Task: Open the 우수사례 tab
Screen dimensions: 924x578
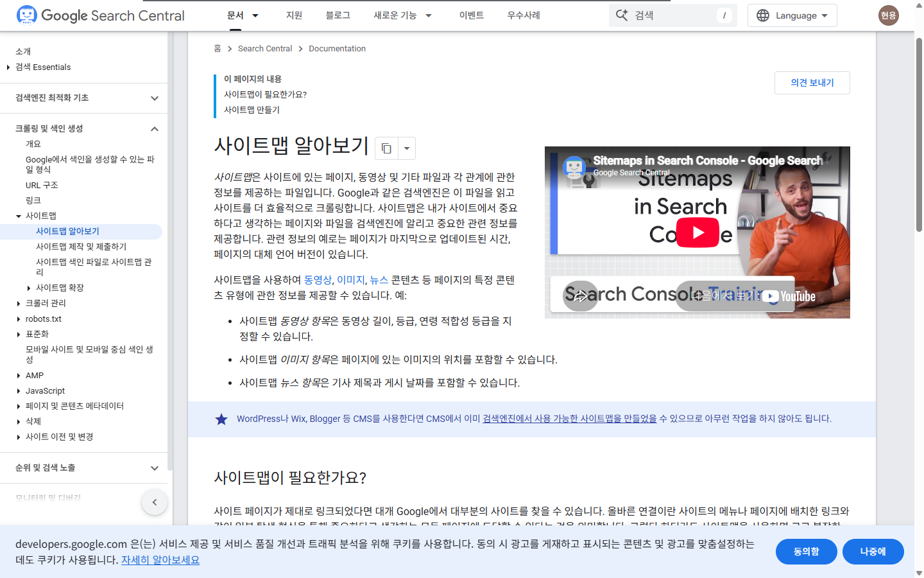Action: 524,15
